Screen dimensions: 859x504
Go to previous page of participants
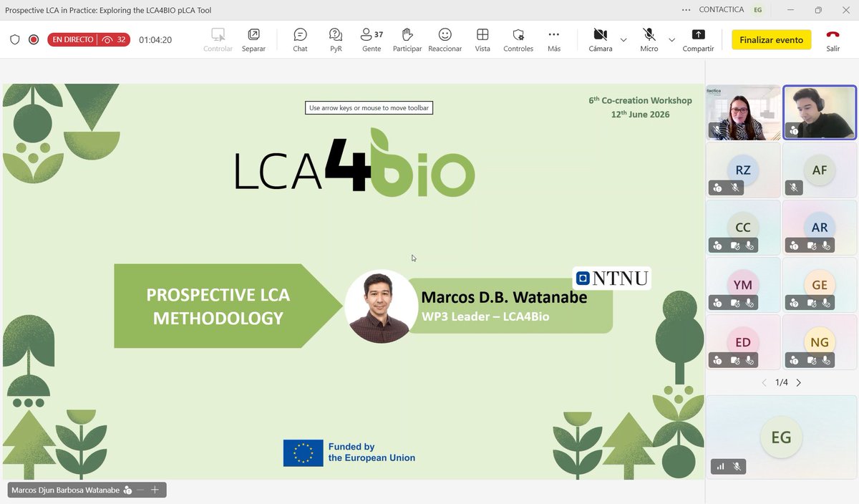tap(764, 382)
